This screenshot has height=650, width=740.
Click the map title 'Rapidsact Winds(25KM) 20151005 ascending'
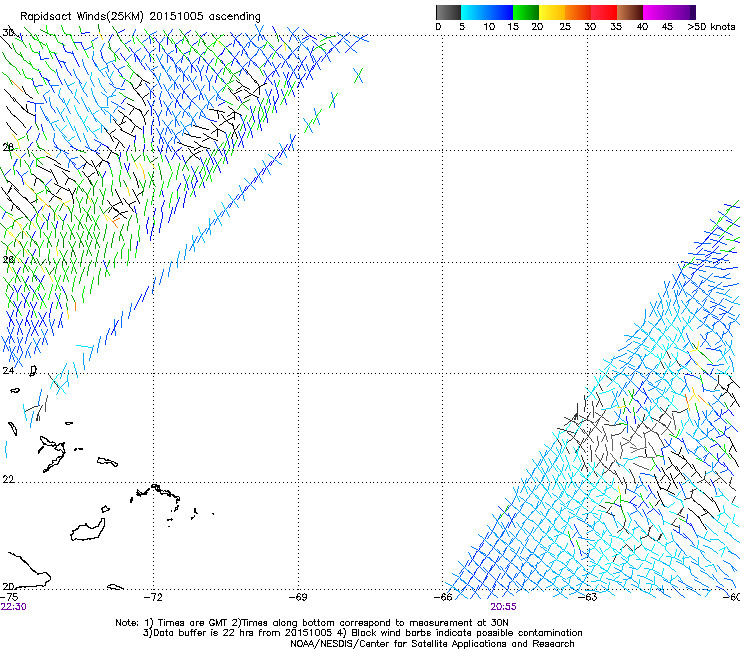pyautogui.click(x=140, y=17)
